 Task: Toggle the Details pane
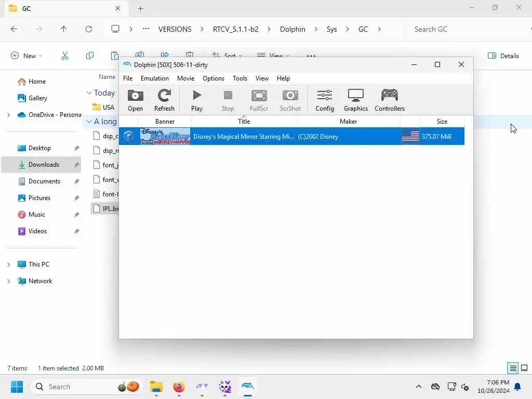(x=503, y=56)
